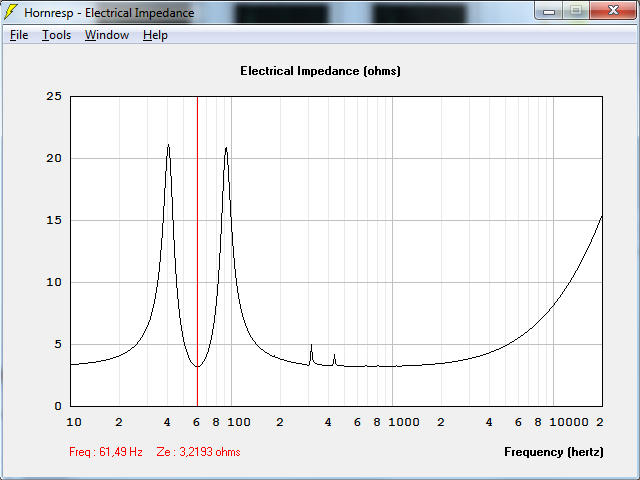Minimize the Hornresp window
Viewport: 640px width, 480px height.
549,11
